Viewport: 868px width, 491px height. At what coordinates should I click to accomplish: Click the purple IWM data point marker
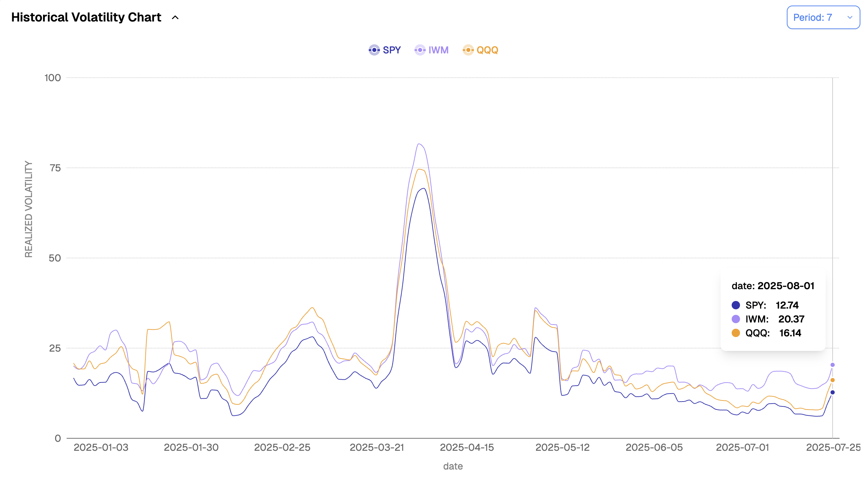[x=832, y=365]
